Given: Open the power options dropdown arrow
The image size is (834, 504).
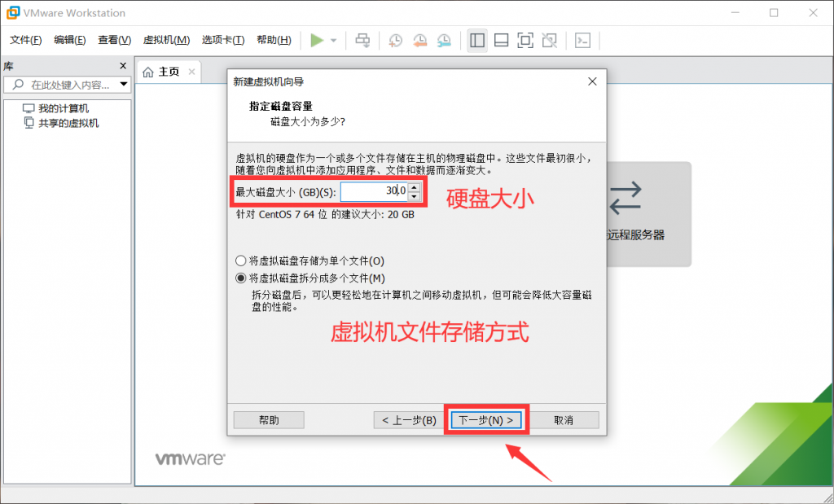Looking at the screenshot, I should [x=333, y=41].
